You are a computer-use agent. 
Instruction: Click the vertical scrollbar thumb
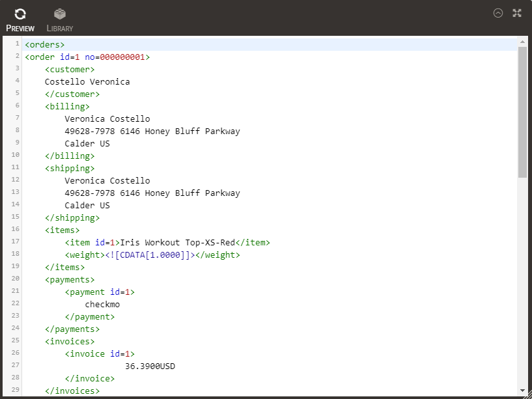tap(522, 112)
